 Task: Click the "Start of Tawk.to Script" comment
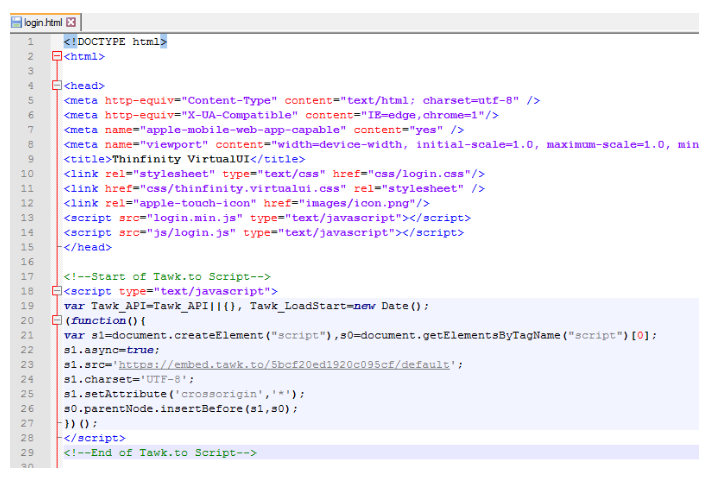coord(167,276)
